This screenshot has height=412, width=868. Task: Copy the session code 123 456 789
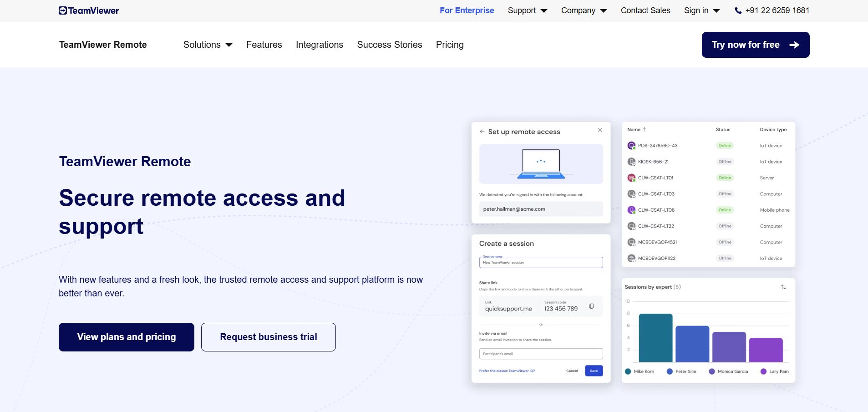pyautogui.click(x=592, y=306)
